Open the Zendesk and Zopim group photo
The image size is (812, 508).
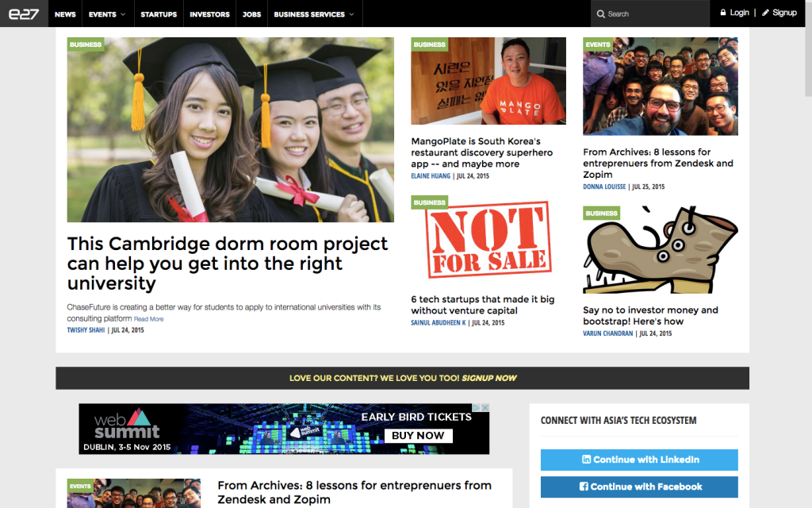pyautogui.click(x=661, y=86)
